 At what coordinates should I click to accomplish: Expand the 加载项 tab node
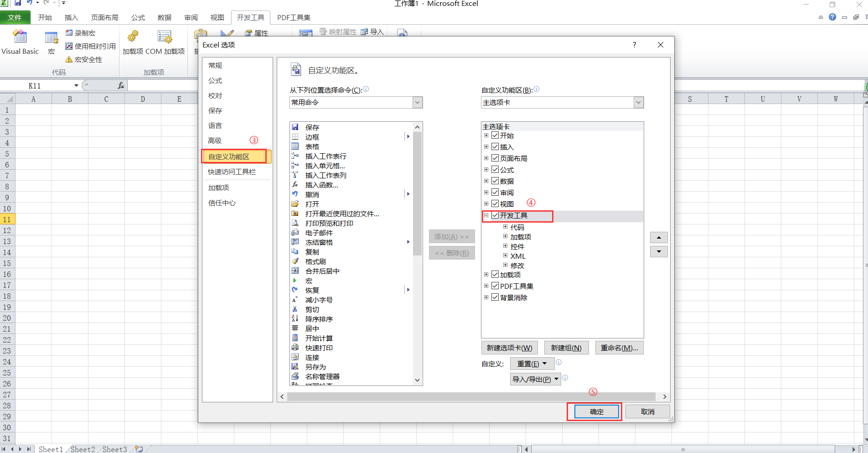486,275
